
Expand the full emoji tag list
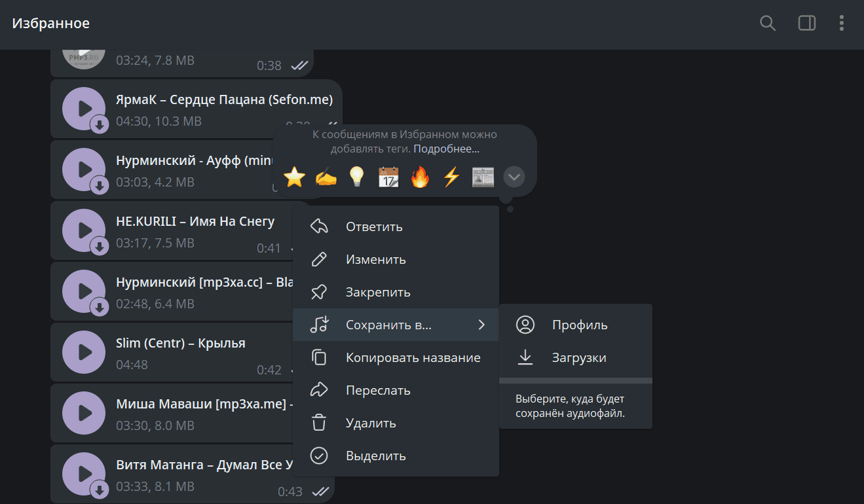514,177
